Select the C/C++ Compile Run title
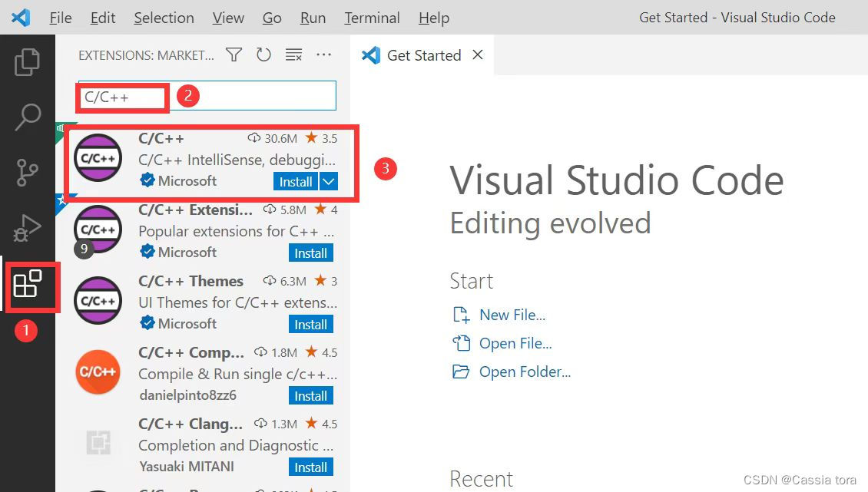The width and height of the screenshot is (868, 492). click(x=191, y=352)
